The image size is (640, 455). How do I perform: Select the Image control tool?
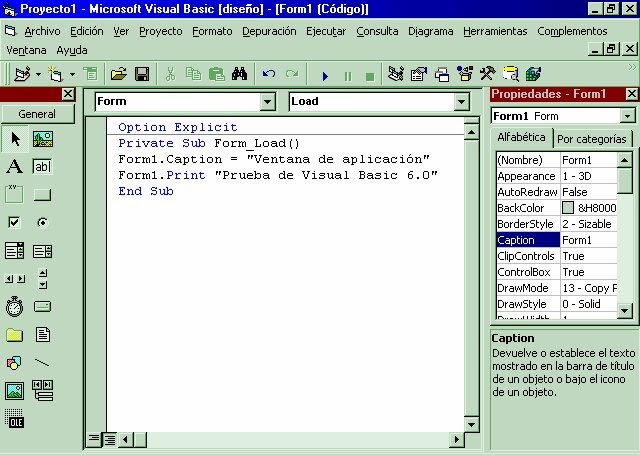15,391
